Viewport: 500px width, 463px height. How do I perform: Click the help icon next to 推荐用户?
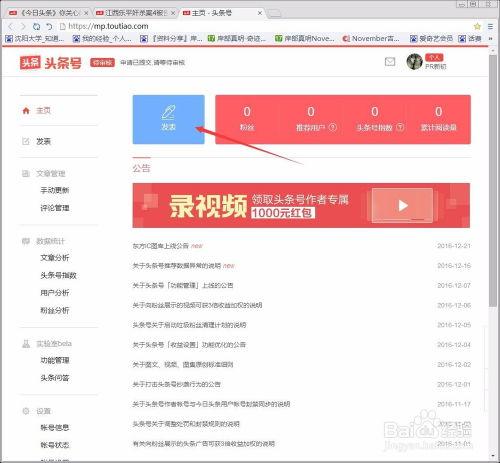point(333,127)
